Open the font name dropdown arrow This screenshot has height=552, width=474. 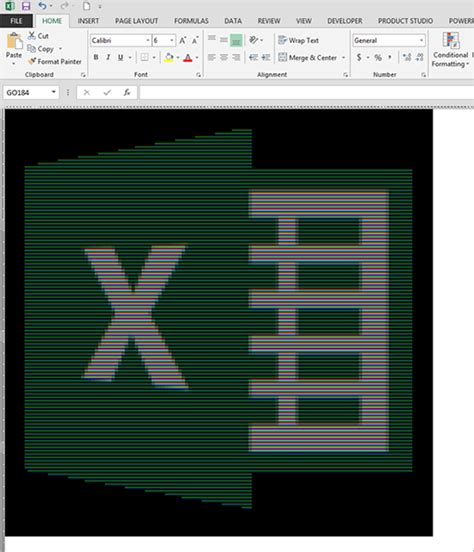148,40
